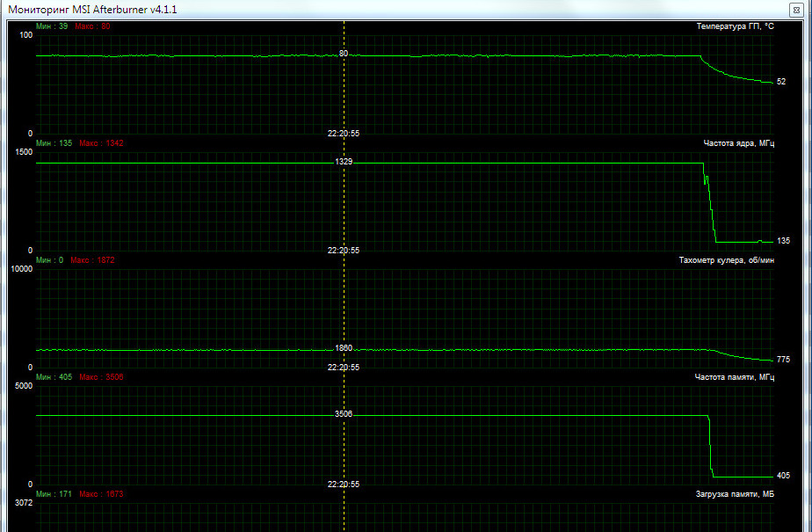Click the '22:20:55' timestamp under the memory clock graph
This screenshot has height=532, width=812.
[x=344, y=485]
